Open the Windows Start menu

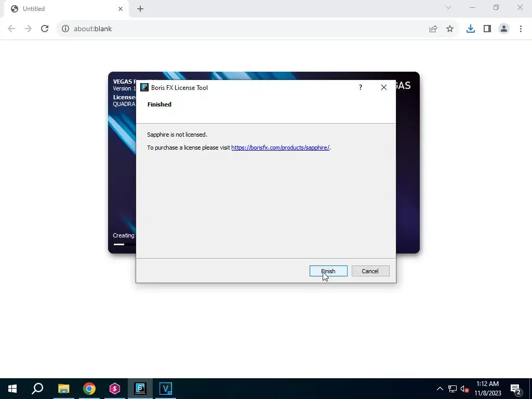(x=12, y=389)
